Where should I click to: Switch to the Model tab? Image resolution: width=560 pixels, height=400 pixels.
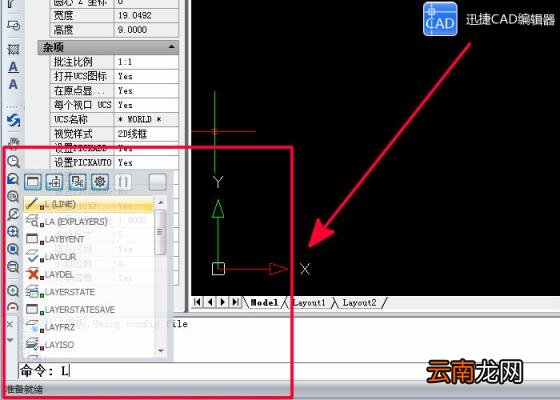[264, 302]
